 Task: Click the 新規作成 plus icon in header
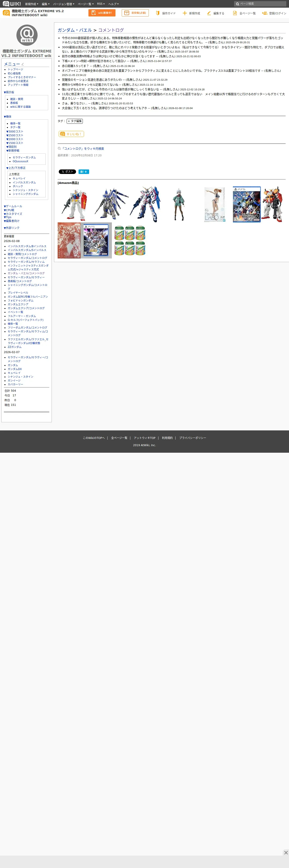184,13
